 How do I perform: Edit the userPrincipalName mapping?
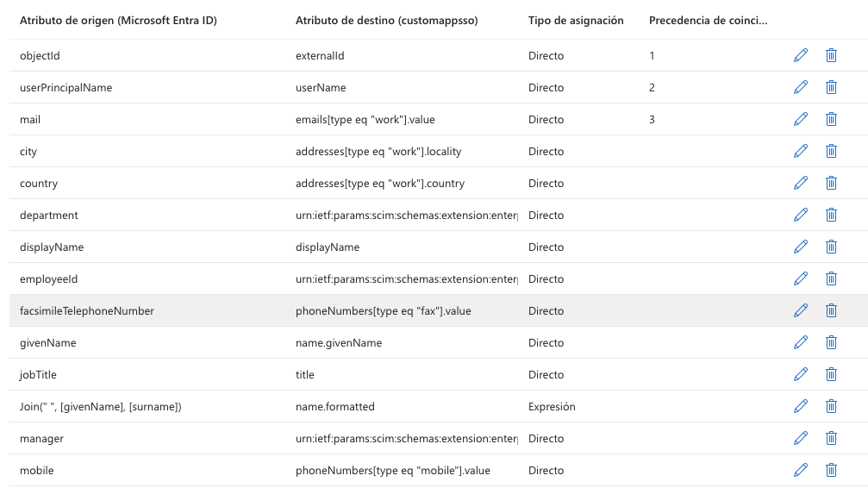coord(801,88)
